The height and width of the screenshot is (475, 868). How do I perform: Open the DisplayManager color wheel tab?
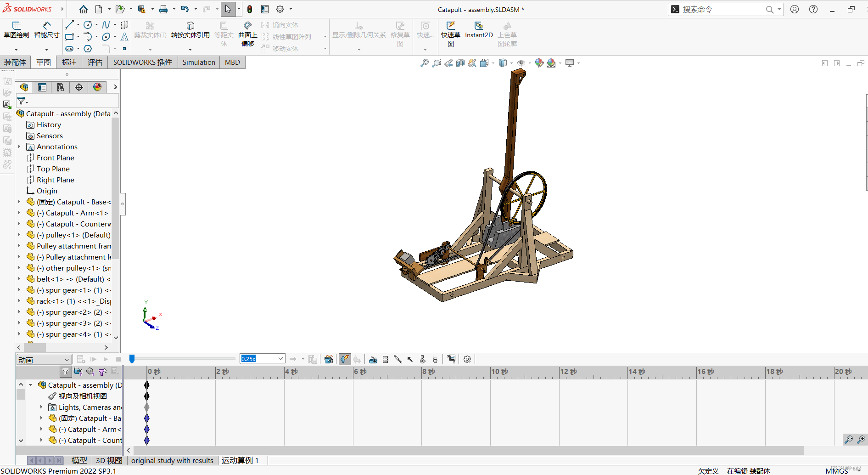click(97, 87)
